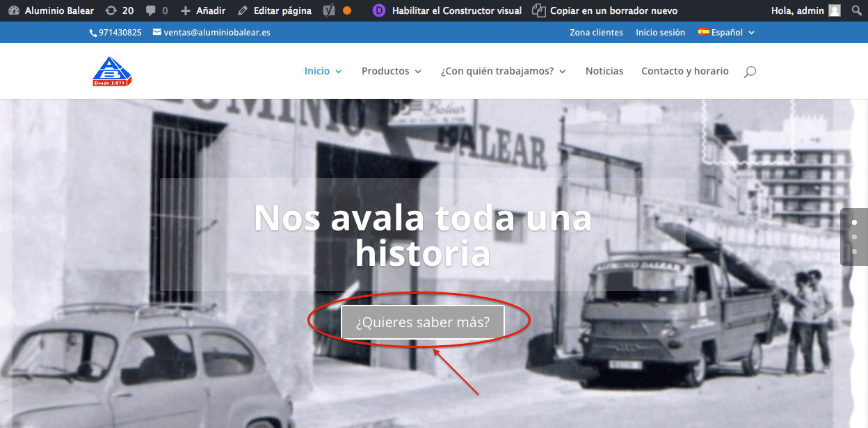Click Inicio sesión link

(x=660, y=33)
